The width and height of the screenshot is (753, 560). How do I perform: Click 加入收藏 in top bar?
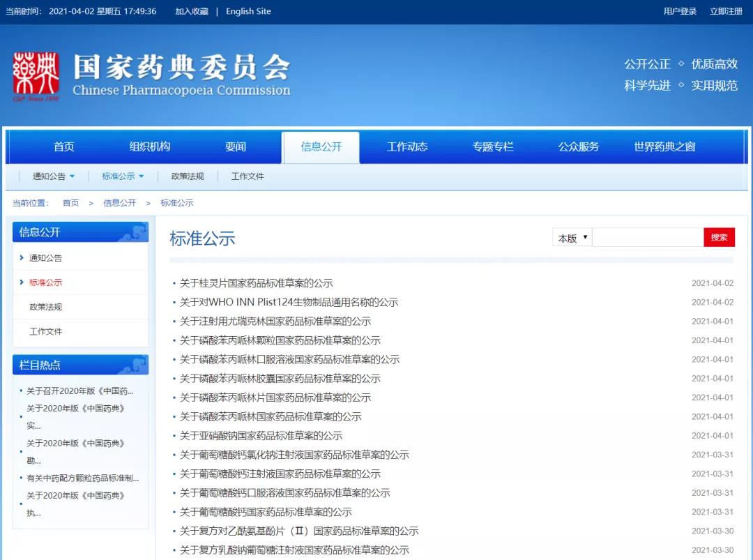(192, 11)
